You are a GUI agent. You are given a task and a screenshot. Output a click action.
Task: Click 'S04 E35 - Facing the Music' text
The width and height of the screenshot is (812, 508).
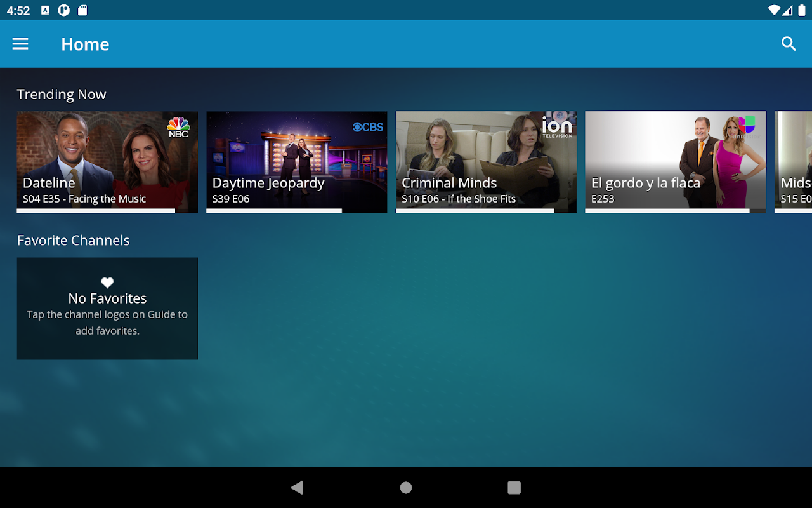(x=84, y=199)
